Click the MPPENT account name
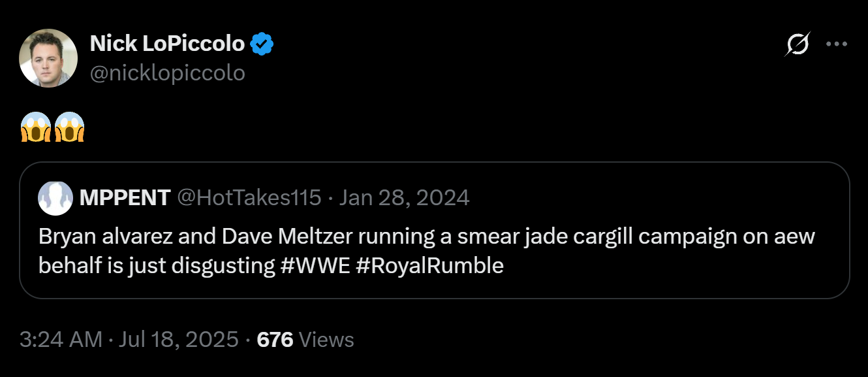 point(125,198)
